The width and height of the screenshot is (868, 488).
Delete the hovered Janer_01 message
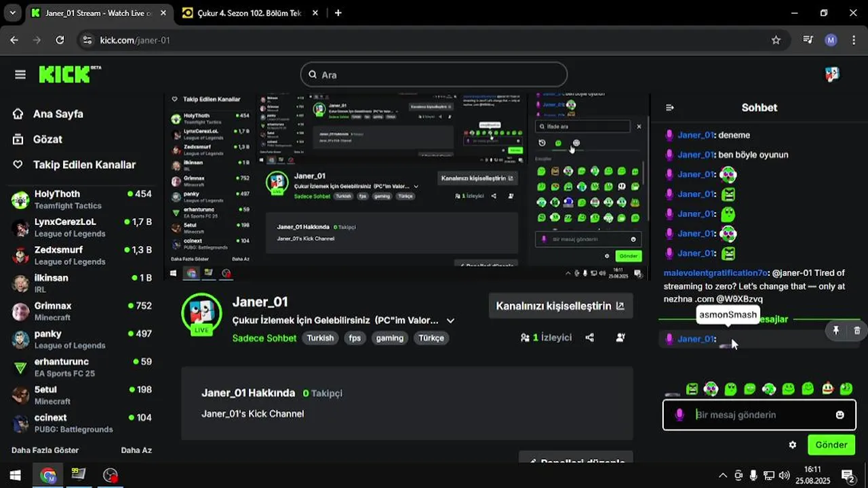[x=856, y=330]
